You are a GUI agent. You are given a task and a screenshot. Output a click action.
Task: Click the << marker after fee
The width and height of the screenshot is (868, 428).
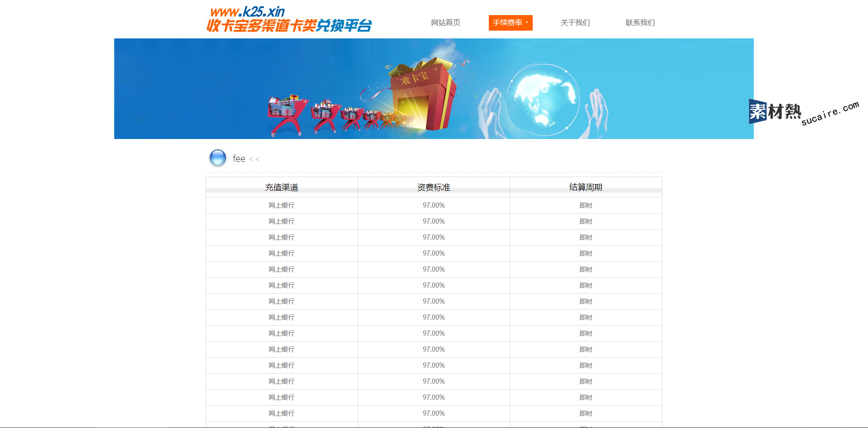[254, 159]
